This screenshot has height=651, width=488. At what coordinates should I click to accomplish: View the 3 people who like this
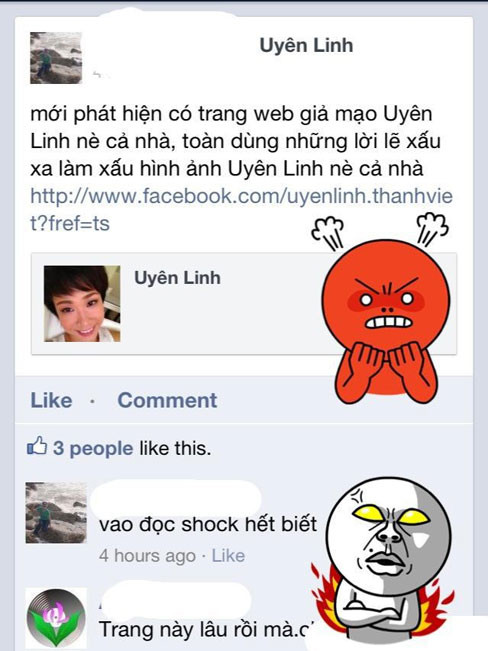click(93, 448)
